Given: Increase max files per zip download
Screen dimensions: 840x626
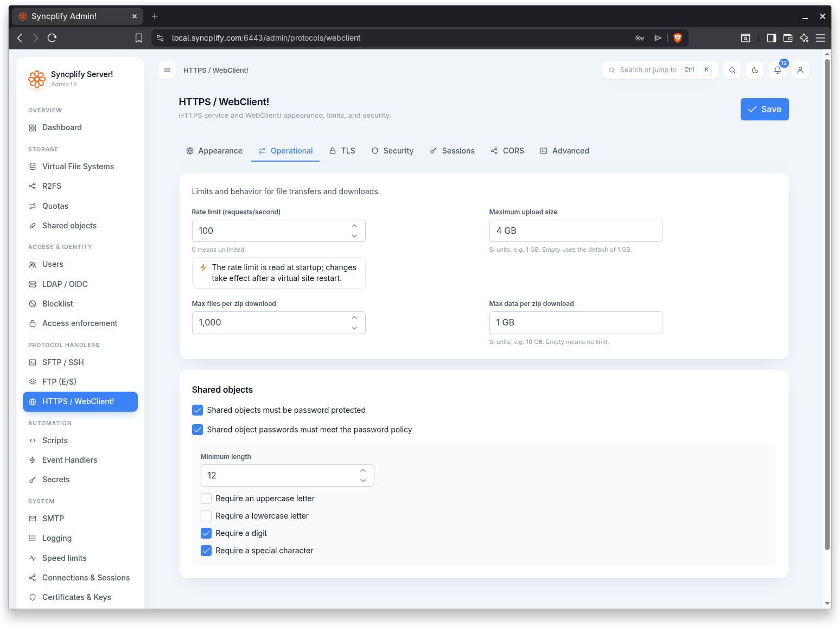Looking at the screenshot, I should 354,317.
